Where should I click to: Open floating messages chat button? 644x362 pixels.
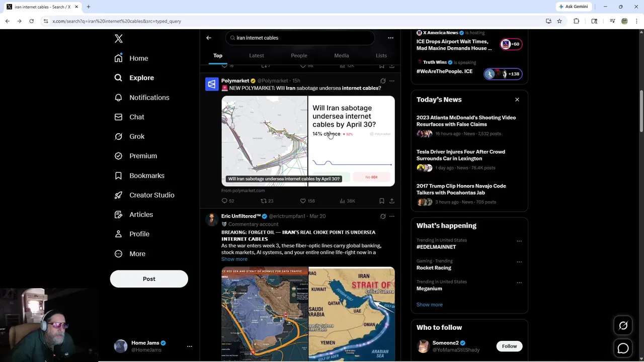(x=623, y=348)
